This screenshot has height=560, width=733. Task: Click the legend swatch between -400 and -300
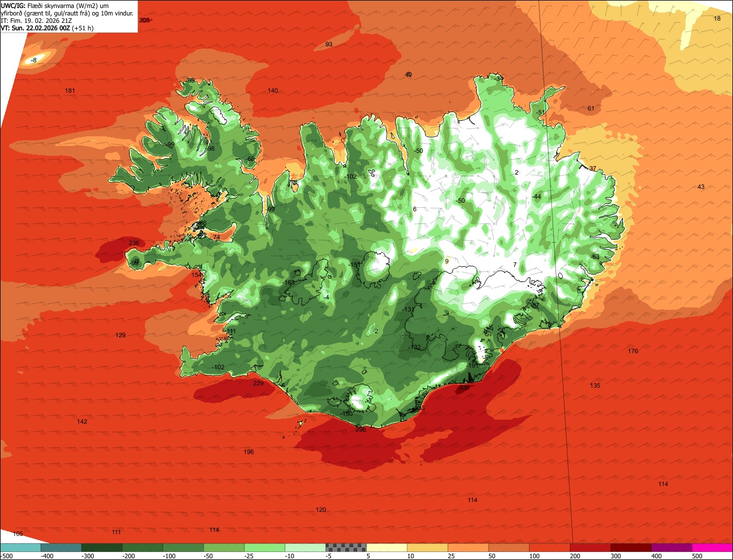(x=61, y=547)
